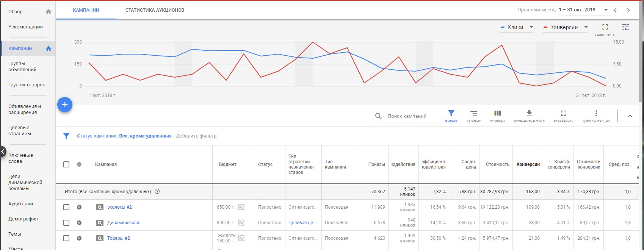Click paused status icon for эхолоты #2
This screenshot has width=644, height=250.
click(x=79, y=207)
